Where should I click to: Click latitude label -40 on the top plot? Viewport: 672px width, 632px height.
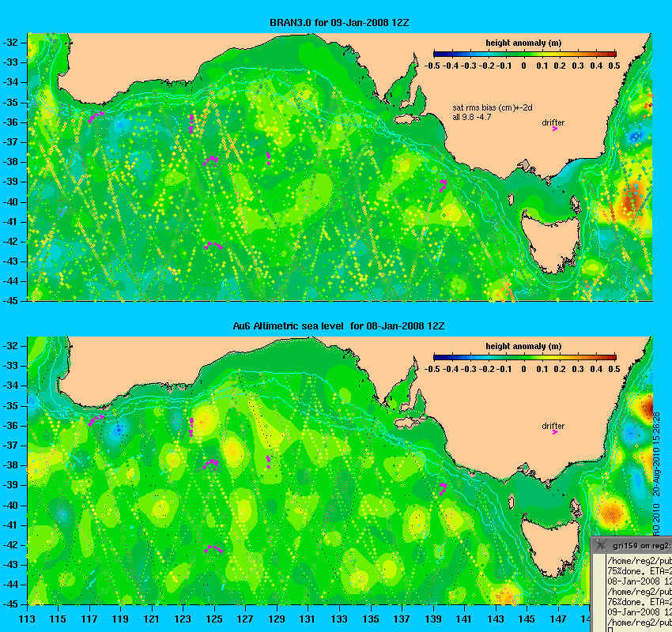click(x=10, y=201)
